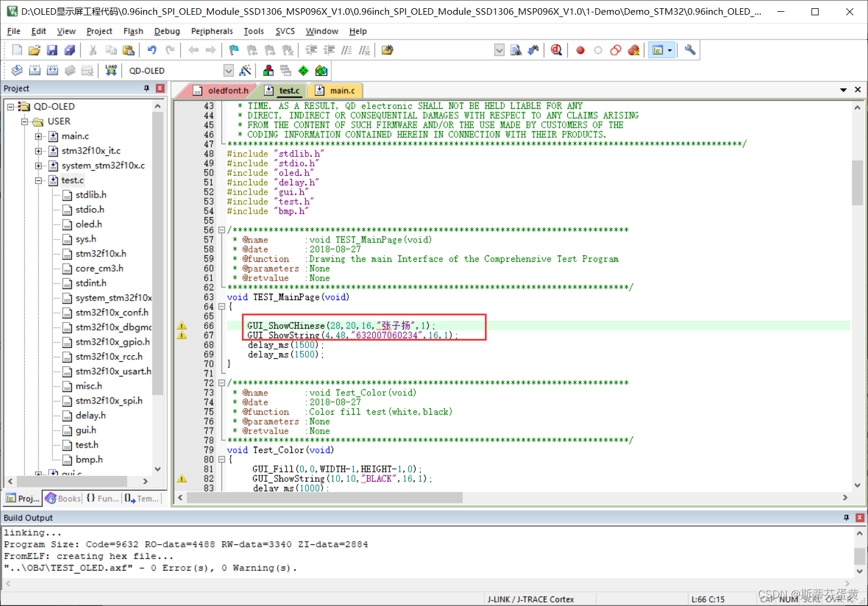
Task: Download code to flash with LOAD icon
Action: 111,71
